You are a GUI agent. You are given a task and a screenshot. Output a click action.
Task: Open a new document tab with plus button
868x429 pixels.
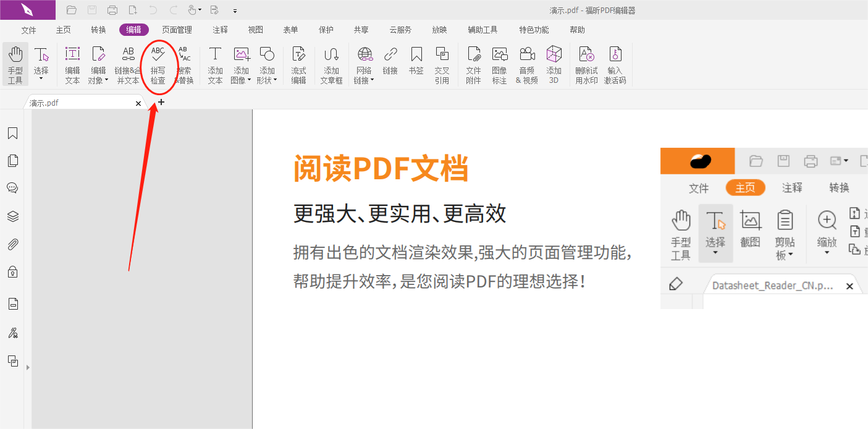point(160,102)
